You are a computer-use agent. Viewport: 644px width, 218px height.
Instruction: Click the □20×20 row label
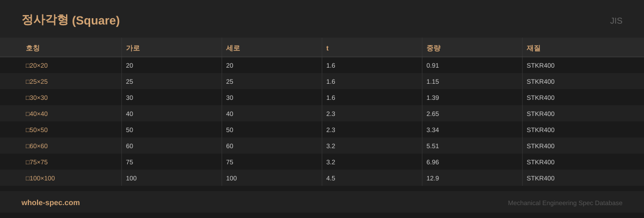(x=36, y=66)
